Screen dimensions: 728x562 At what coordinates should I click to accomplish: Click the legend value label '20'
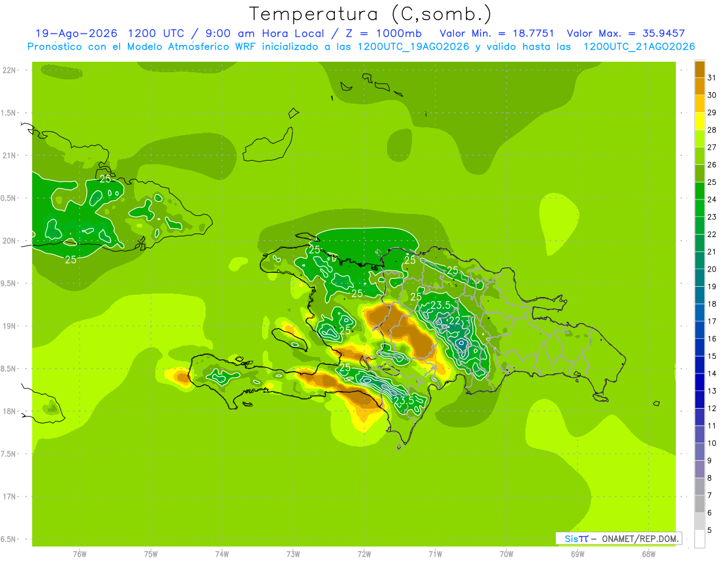712,269
